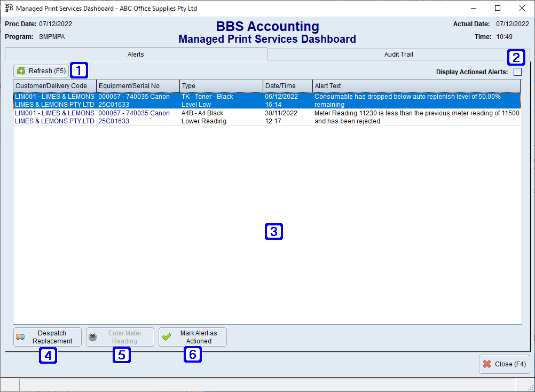Image resolution: width=535 pixels, height=392 pixels.
Task: Sort by the Date/Time column header
Action: click(287, 85)
